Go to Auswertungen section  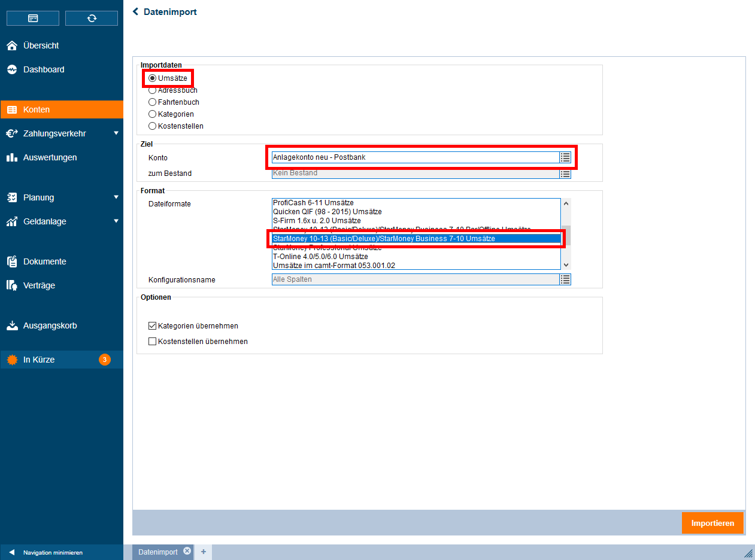pyautogui.click(x=62, y=157)
